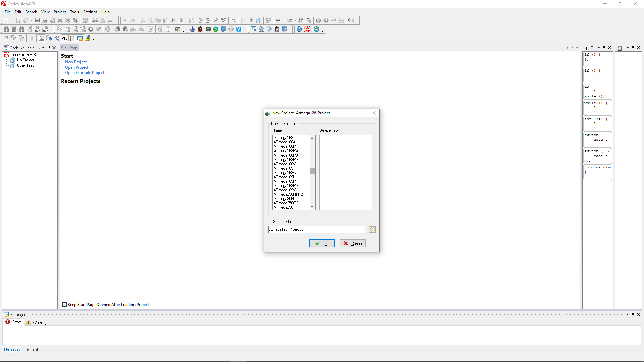This screenshot has width=644, height=362.
Task: Open the Code Navigator panel dropdown arrow
Action: 43,48
